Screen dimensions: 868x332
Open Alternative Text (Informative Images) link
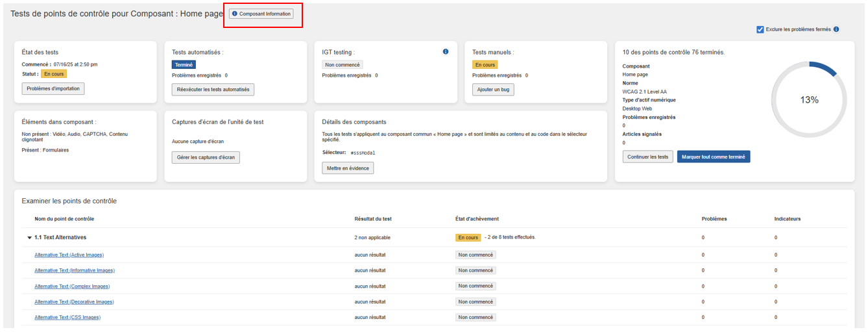(x=74, y=270)
